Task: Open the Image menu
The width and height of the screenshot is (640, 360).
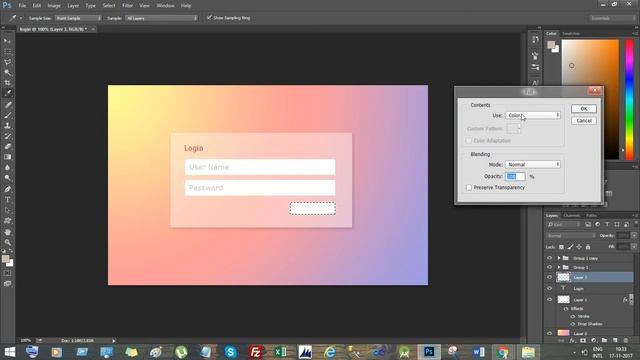Action: pyautogui.click(x=54, y=6)
